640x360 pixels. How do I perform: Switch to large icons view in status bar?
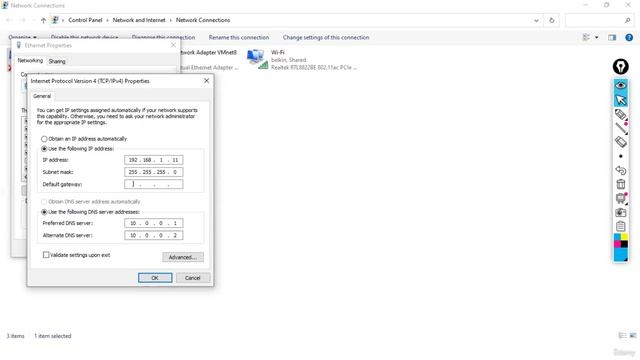(x=633, y=336)
